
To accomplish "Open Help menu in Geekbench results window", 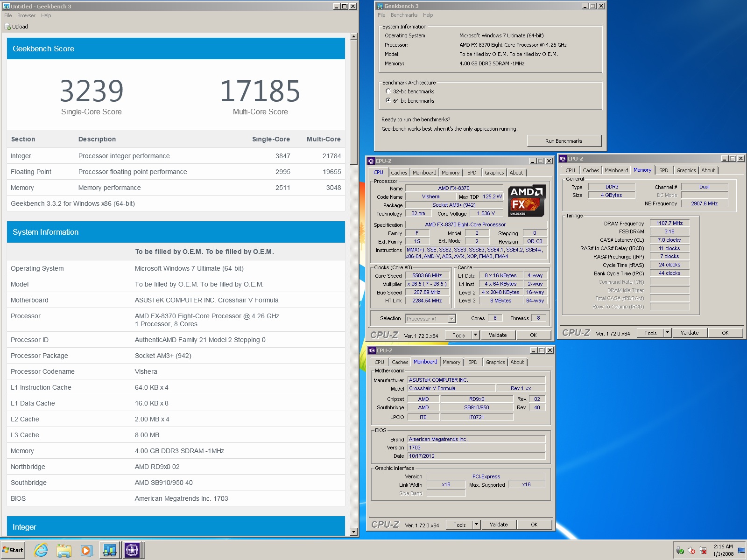I will pos(46,15).
